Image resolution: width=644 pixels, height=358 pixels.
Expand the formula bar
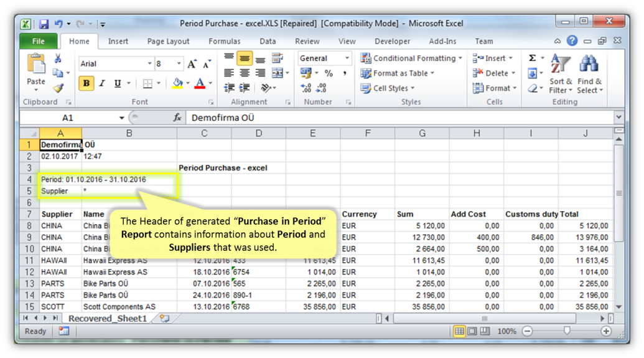point(618,117)
